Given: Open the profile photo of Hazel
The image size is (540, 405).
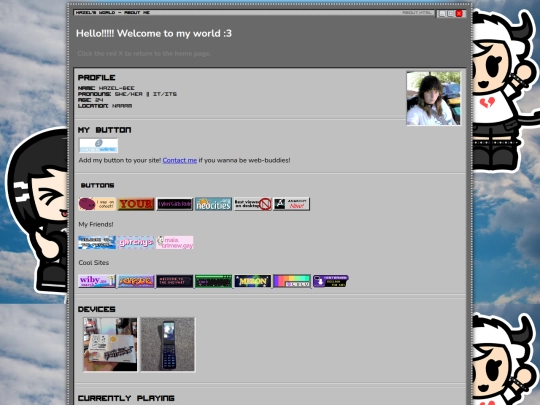Looking at the screenshot, I should pyautogui.click(x=434, y=98).
